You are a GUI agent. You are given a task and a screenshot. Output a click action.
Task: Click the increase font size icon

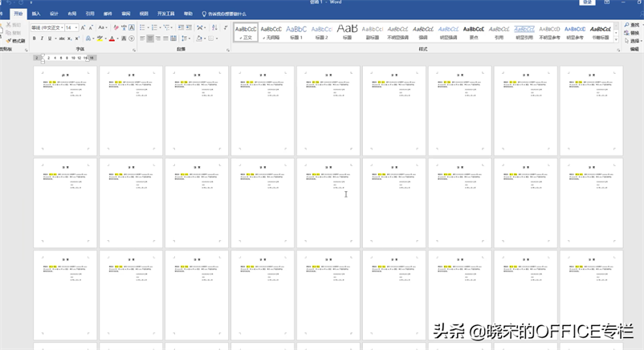(84, 27)
